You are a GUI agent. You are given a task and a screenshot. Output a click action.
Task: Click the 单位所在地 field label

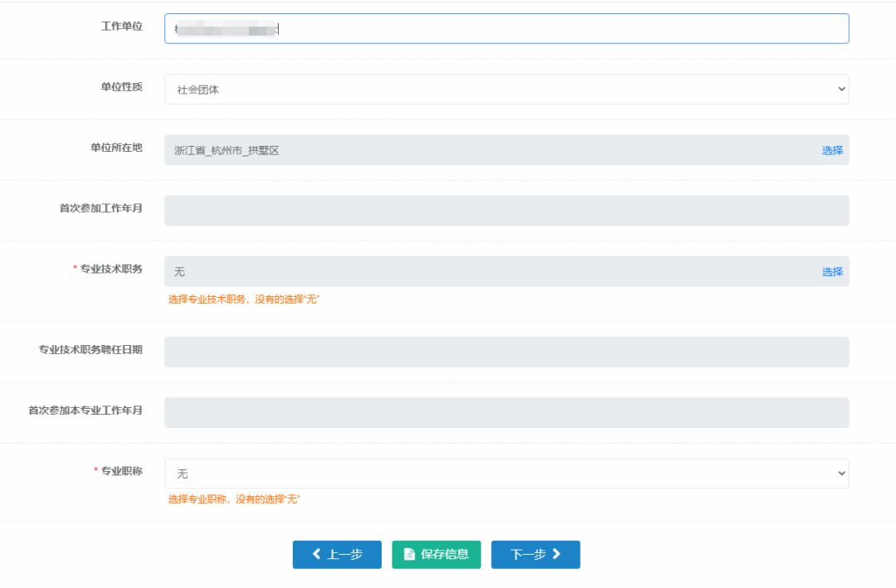click(x=116, y=148)
